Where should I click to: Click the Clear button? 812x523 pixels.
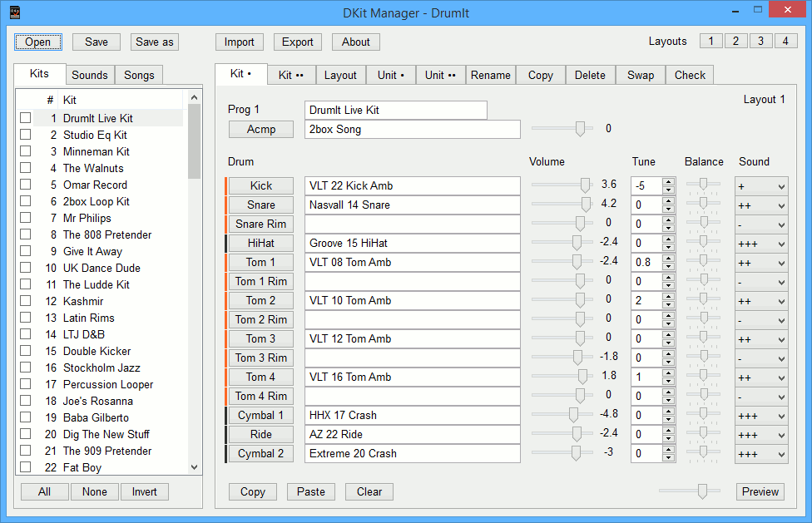(369, 491)
